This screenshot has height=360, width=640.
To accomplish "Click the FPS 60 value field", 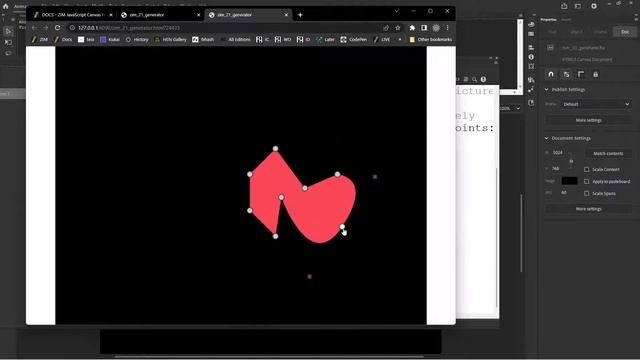I will 564,193.
